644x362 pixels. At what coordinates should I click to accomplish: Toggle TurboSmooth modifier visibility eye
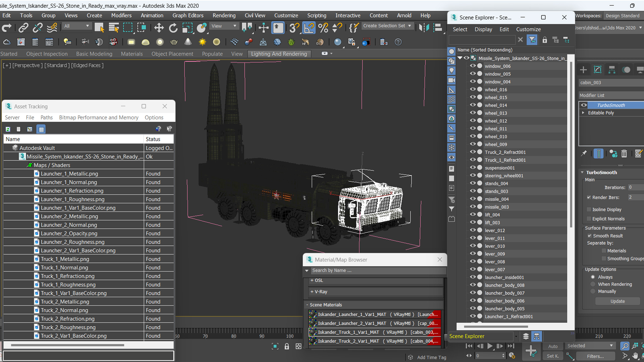pyautogui.click(x=584, y=105)
